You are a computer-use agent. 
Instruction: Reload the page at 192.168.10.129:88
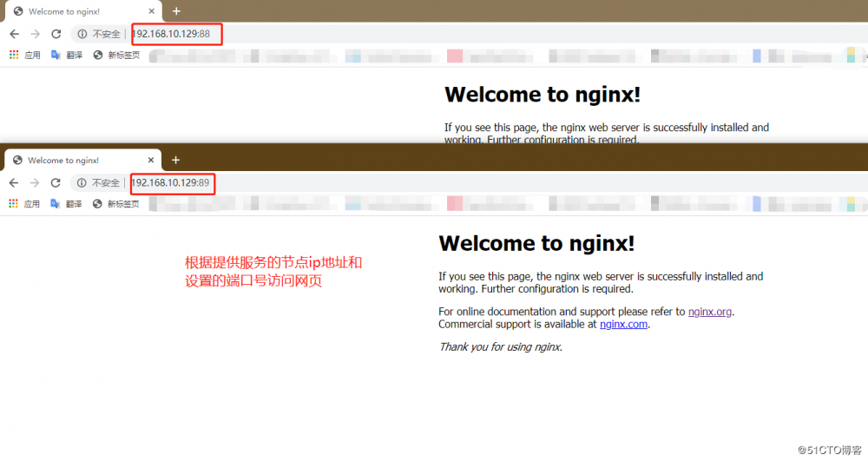tap(56, 34)
